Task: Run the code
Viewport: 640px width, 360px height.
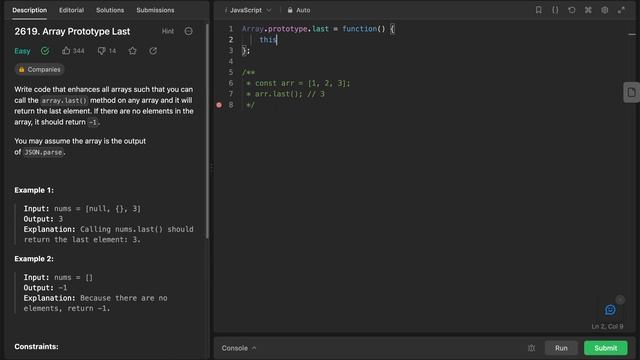Action: [561, 348]
